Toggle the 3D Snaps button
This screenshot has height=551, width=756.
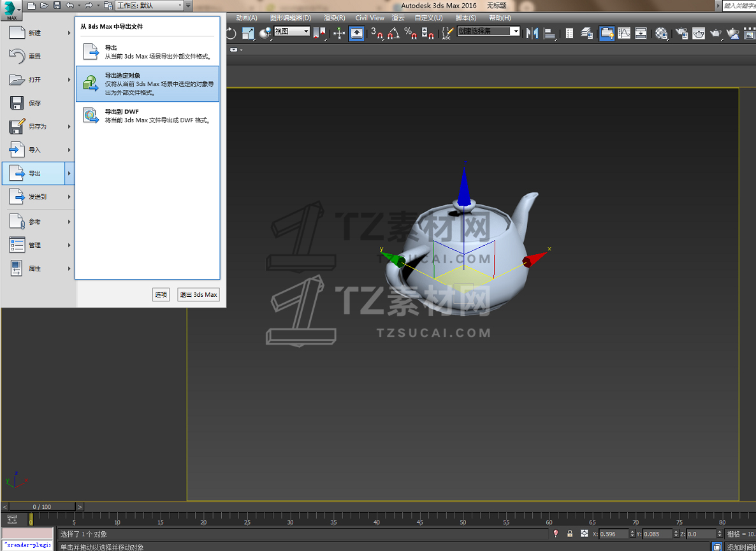point(377,33)
